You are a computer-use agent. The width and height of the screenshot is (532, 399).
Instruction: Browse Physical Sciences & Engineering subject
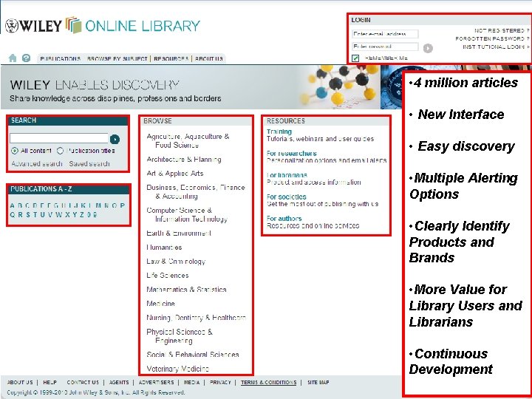click(180, 336)
